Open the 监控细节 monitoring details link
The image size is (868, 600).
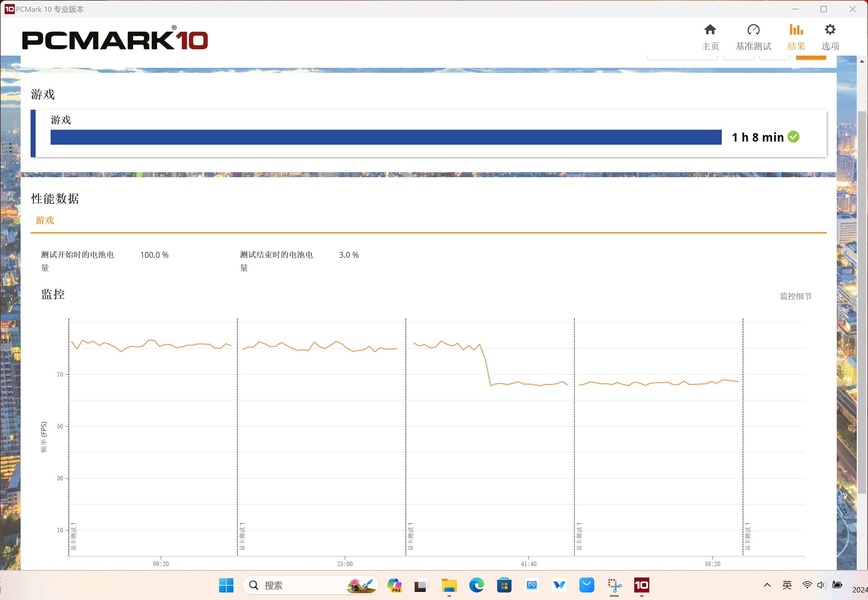click(x=796, y=296)
